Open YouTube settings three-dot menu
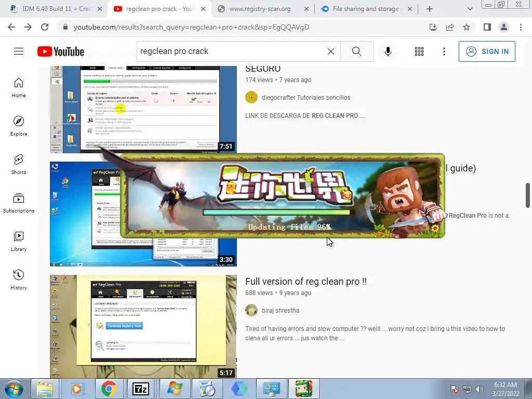This screenshot has width=532, height=399. click(x=444, y=51)
